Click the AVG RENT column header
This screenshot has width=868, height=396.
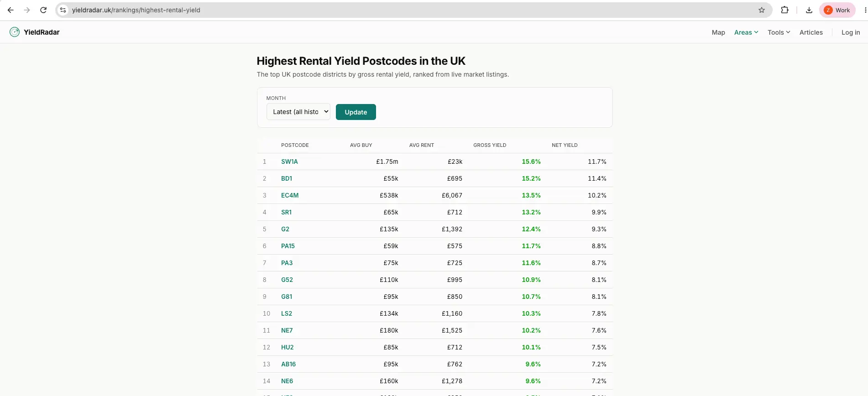coord(422,145)
